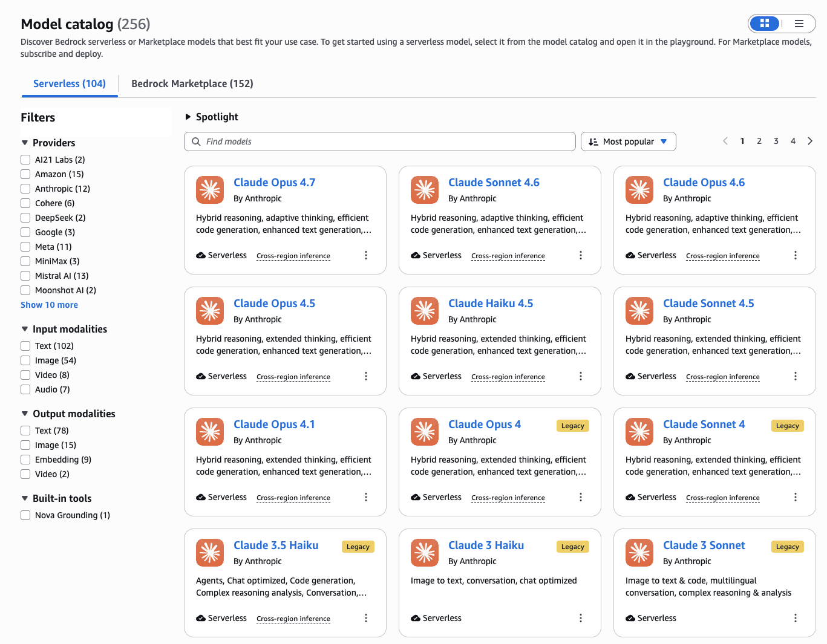Open the more options menu for Claude 3 Haiku
The image size is (827, 644).
581,618
